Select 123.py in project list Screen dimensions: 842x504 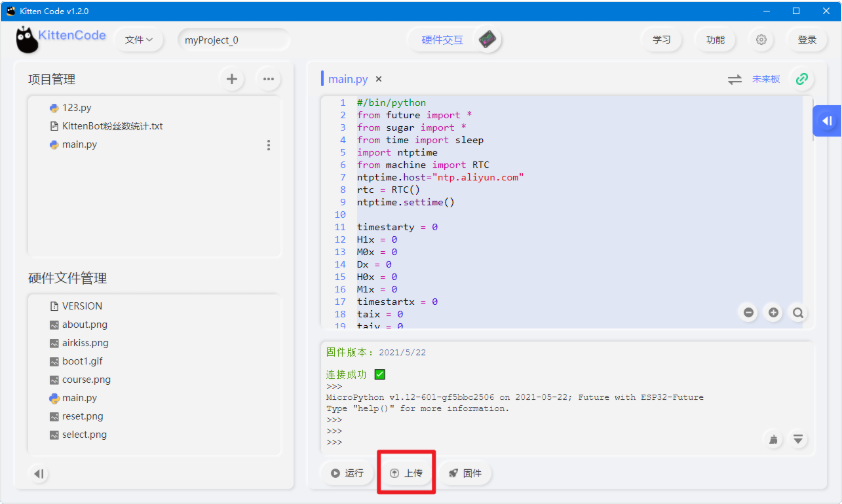[70, 107]
